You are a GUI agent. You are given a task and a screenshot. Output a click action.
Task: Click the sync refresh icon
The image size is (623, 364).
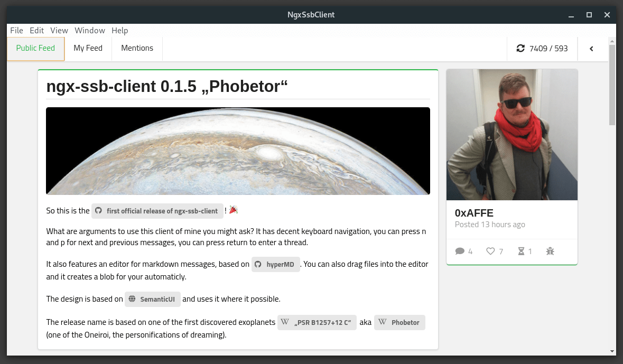(520, 49)
